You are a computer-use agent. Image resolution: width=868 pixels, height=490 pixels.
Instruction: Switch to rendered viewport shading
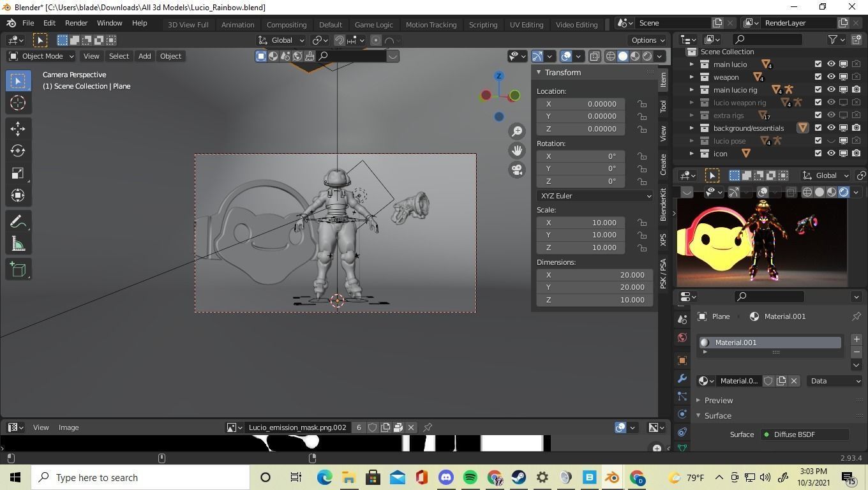point(647,56)
